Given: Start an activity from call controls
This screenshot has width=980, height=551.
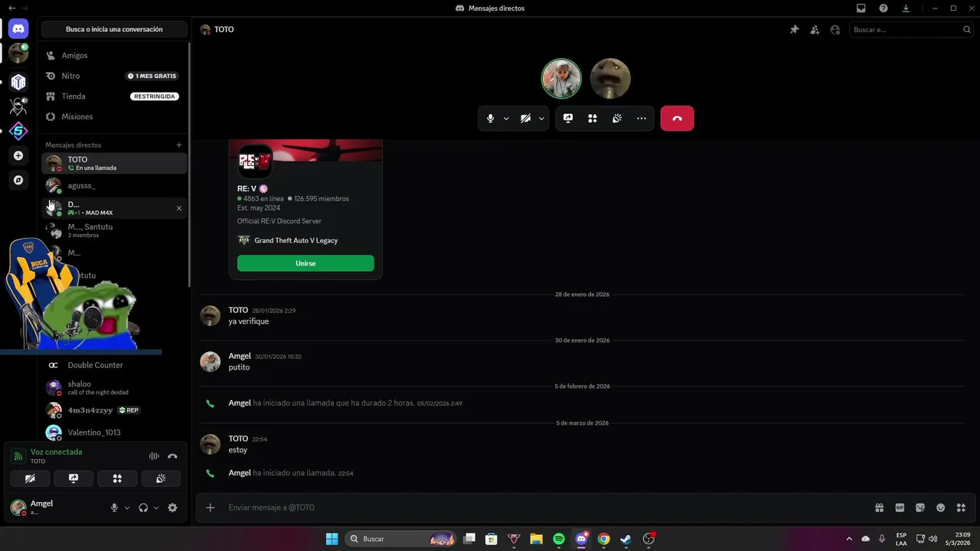Looking at the screenshot, I should click(593, 119).
